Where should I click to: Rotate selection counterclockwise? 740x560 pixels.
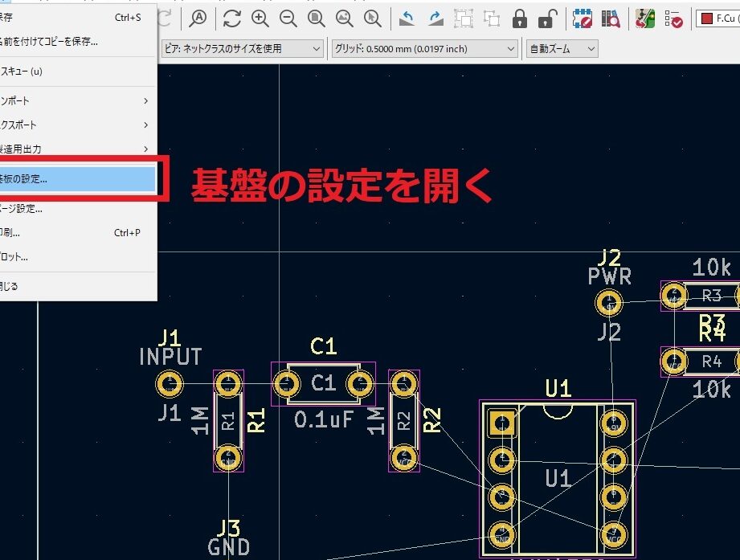tap(407, 18)
